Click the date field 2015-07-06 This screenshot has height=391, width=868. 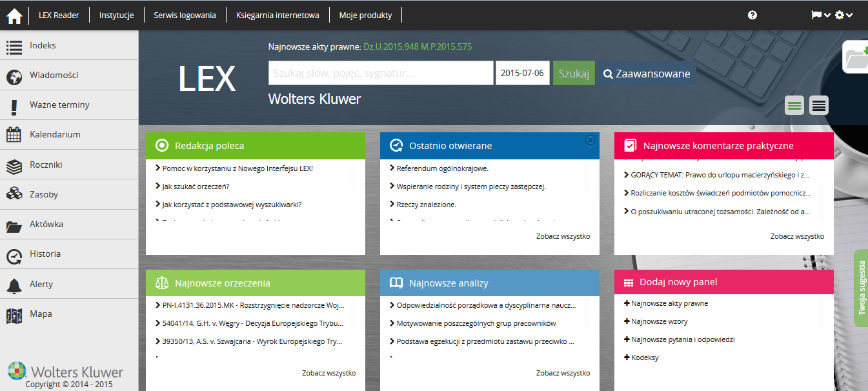pyautogui.click(x=523, y=73)
